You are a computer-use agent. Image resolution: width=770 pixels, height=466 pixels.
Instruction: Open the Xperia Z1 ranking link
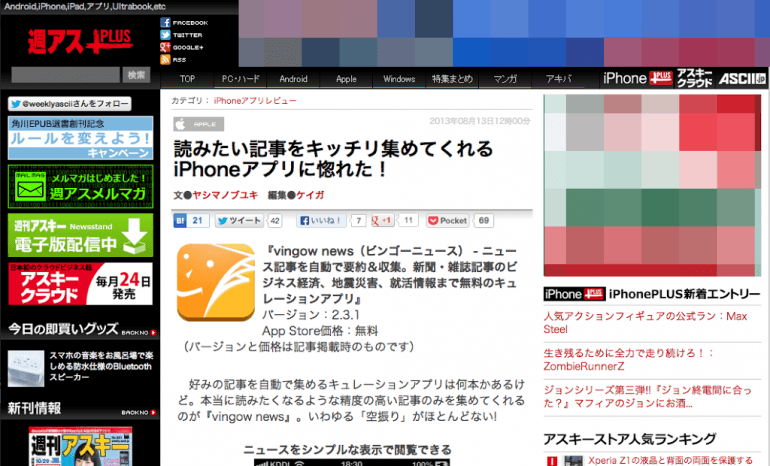[670, 461]
